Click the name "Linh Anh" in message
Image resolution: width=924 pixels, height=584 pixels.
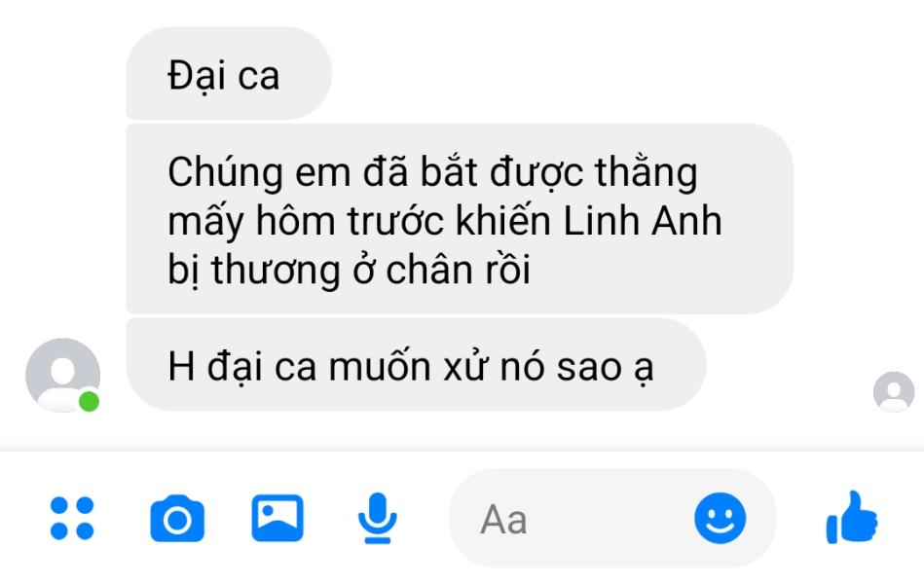643,221
